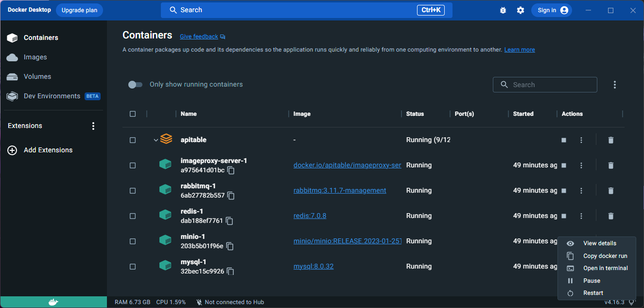
Task: Open the rabbitmq:3.11.7-management image link
Action: coord(340,191)
